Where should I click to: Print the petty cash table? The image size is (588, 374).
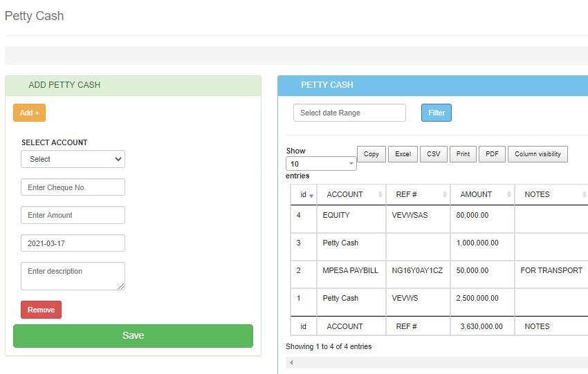click(x=463, y=154)
